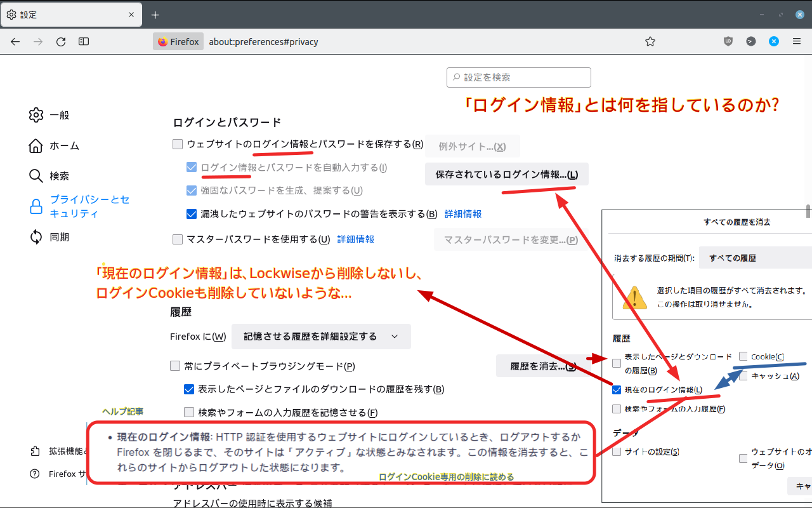The height and width of the screenshot is (508, 812).
Task: Enable saving website logins and passwords
Action: pos(178,144)
